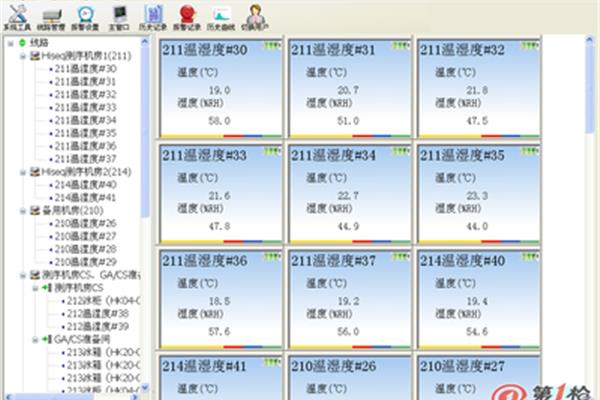Select 212温湿度#39 in the tree
The width and height of the screenshot is (600, 400).
coord(98,327)
